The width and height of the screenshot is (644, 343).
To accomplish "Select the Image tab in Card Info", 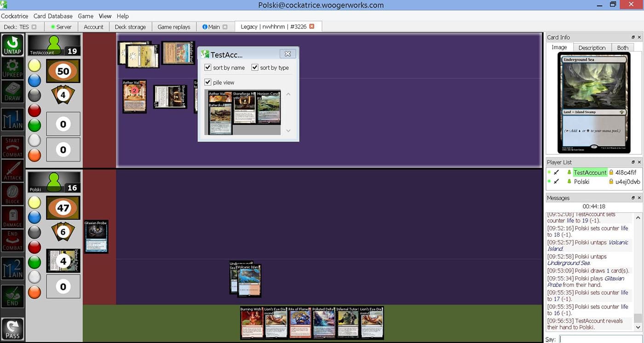I will point(559,47).
